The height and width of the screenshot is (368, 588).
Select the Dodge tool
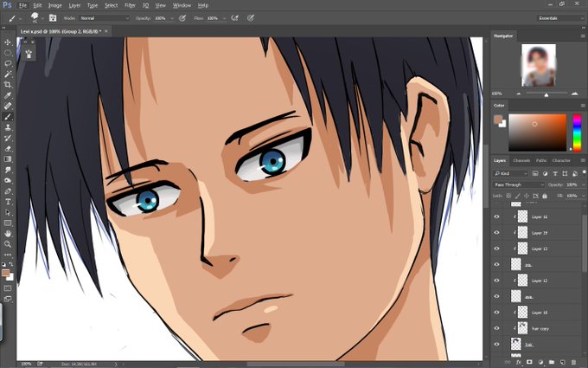(8, 180)
